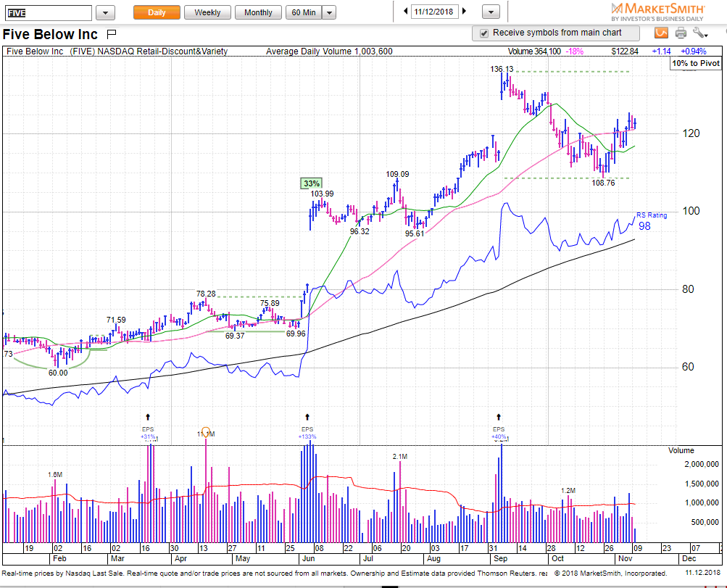This screenshot has height=588, width=727.
Task: Click the 33% gain label box
Action: point(312,183)
